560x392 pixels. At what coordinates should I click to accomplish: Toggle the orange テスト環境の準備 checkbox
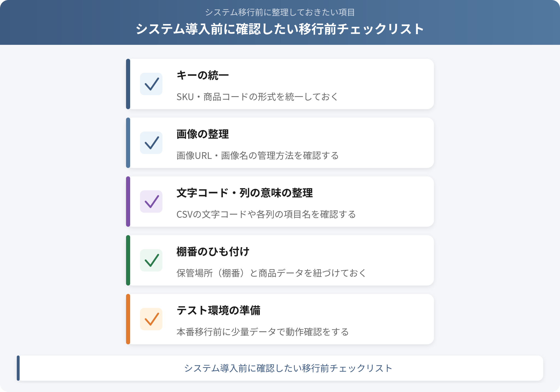(151, 319)
